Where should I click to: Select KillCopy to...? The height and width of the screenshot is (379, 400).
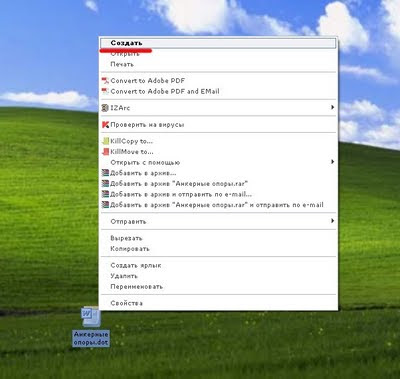click(218, 141)
